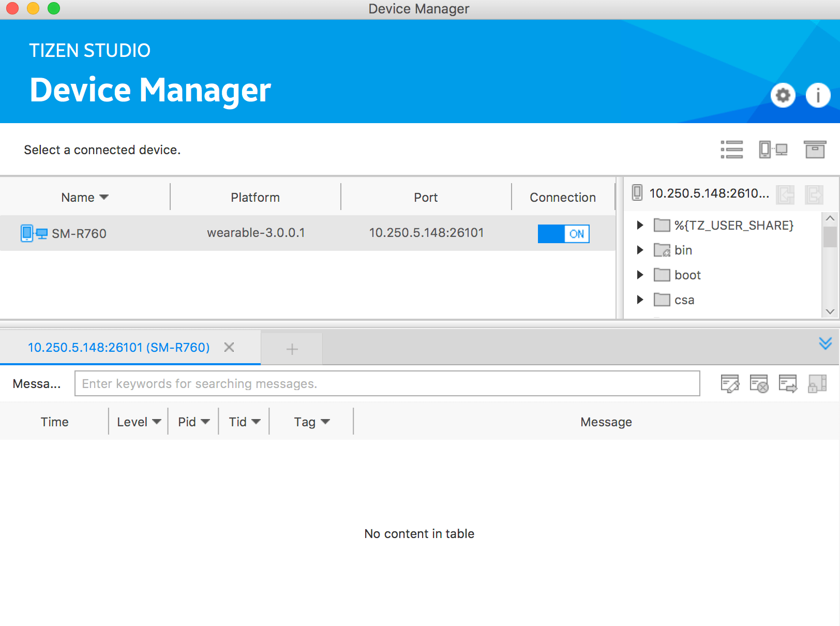Click the boot folder icon
Image resolution: width=840 pixels, height=626 pixels.
pyautogui.click(x=662, y=275)
